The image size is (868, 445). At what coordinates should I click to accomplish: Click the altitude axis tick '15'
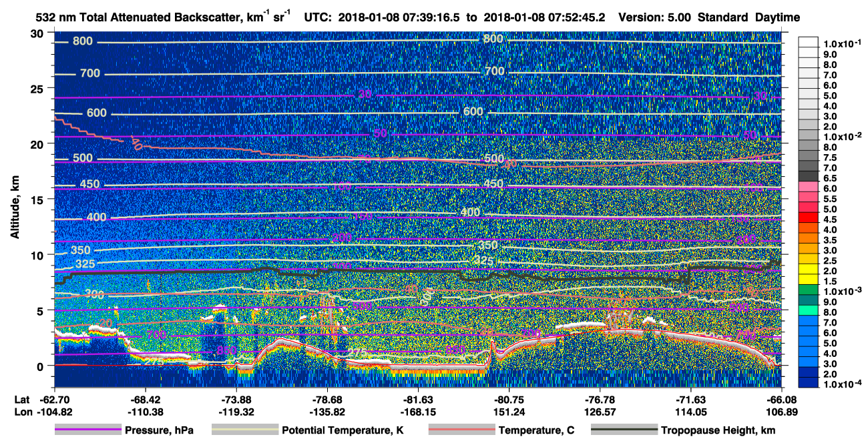pos(38,199)
